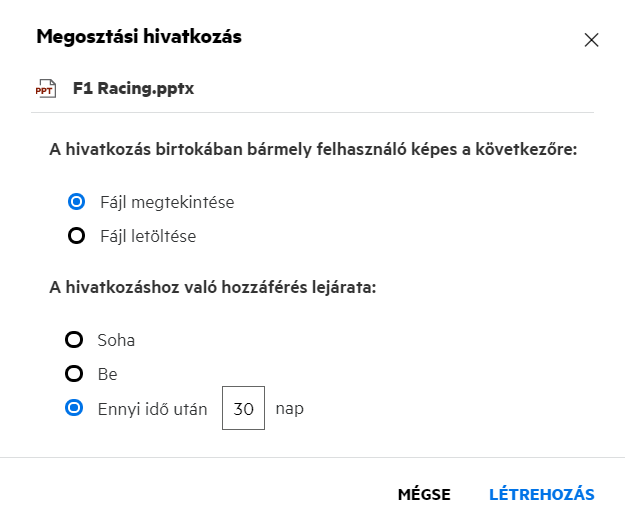
Task: Click the Fájl letöltése label text
Action: pos(148,237)
